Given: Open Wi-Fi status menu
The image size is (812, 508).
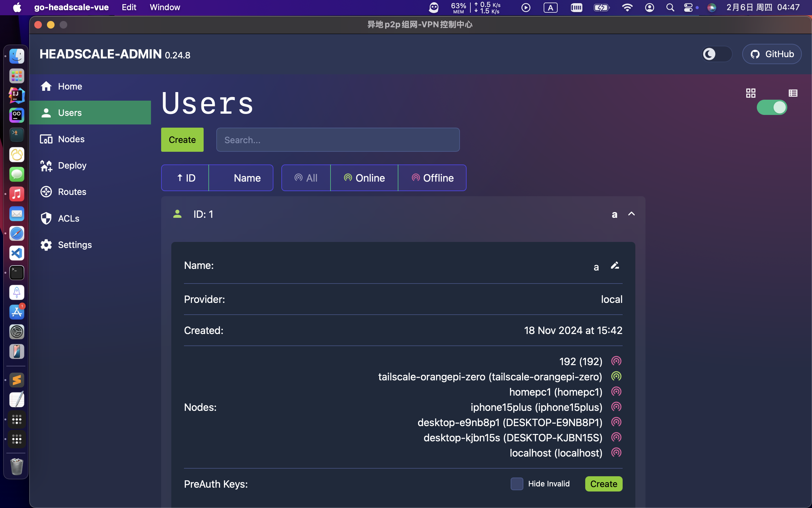Looking at the screenshot, I should click(627, 7).
